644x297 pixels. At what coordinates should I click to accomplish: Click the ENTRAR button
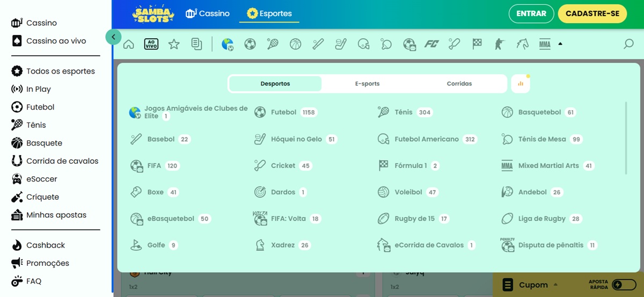(531, 13)
